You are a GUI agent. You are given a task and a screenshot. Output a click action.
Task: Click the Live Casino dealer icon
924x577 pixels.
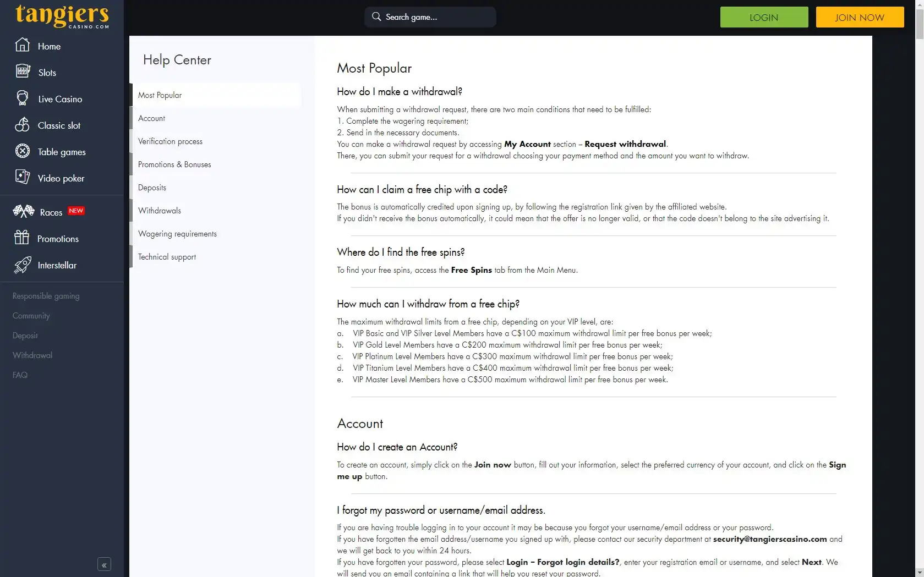pos(23,98)
